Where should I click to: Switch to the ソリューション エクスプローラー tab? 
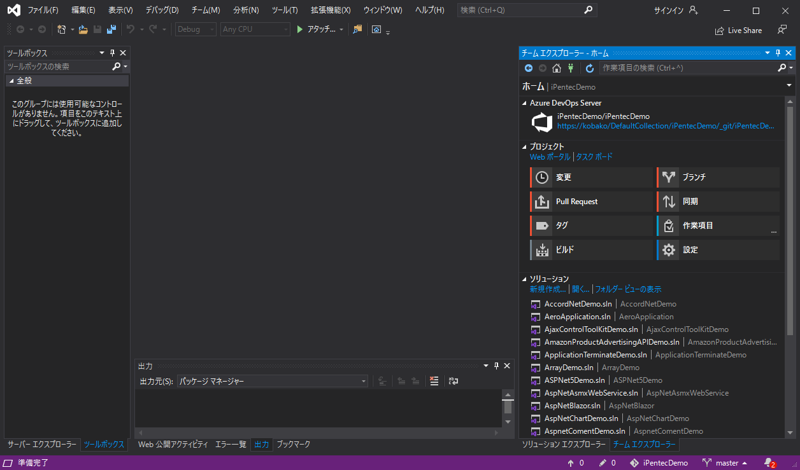pos(563,444)
